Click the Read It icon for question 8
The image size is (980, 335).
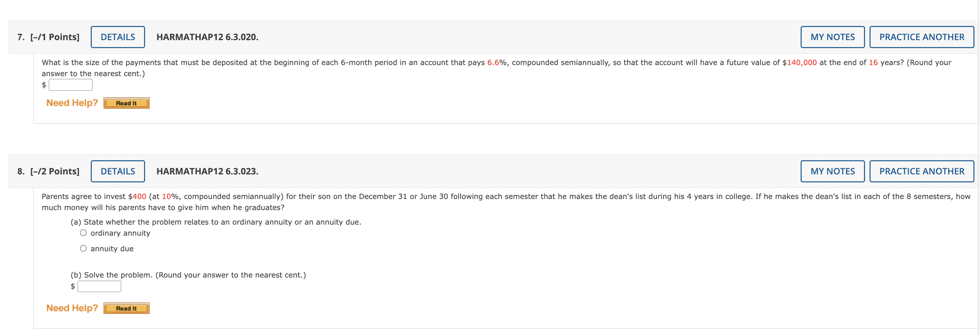126,308
